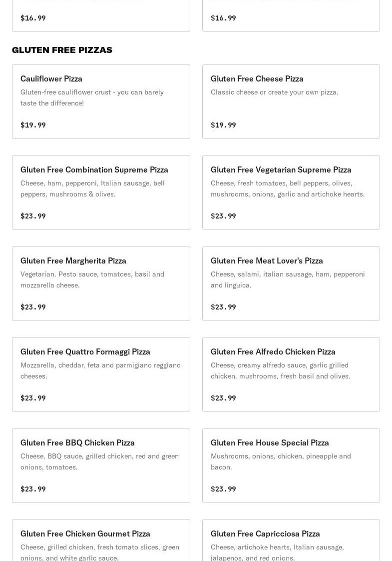This screenshot has height=561, width=392.
Task: Select Gluten Free Margherita Pizza
Action: click(101, 283)
